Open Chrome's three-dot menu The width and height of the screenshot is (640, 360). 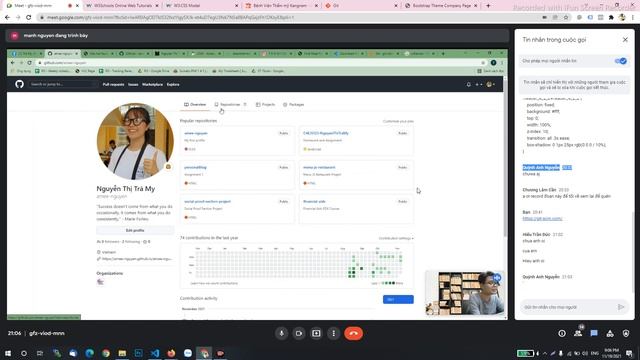[633, 18]
